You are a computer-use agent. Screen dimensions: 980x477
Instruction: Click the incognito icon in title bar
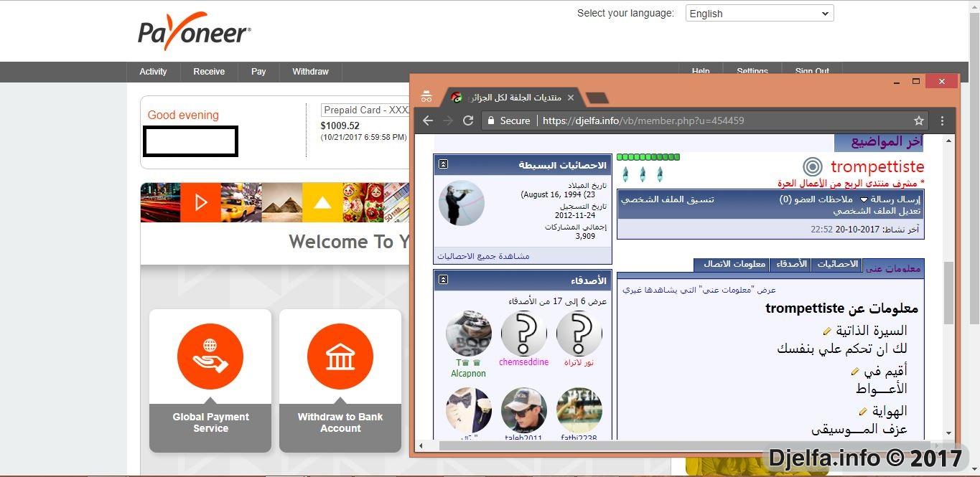pos(426,97)
